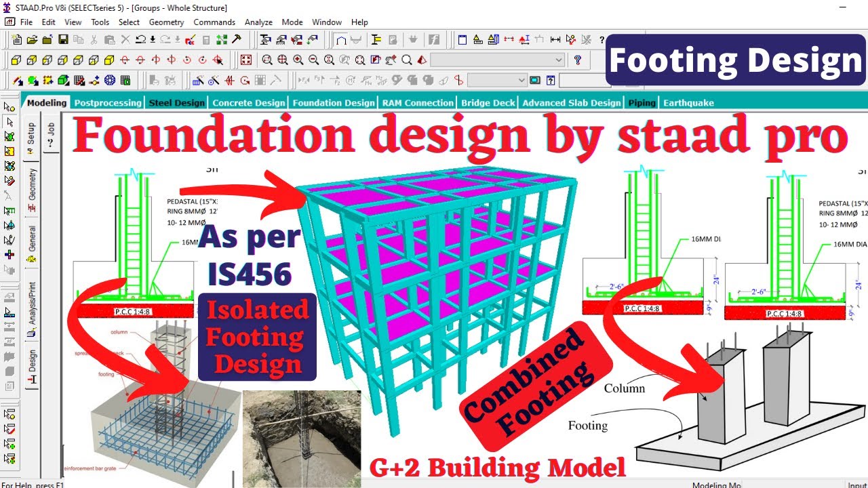868x488 pixels.
Task: Select the Beams Cursor in left toolbar
Action: pos(9,122)
